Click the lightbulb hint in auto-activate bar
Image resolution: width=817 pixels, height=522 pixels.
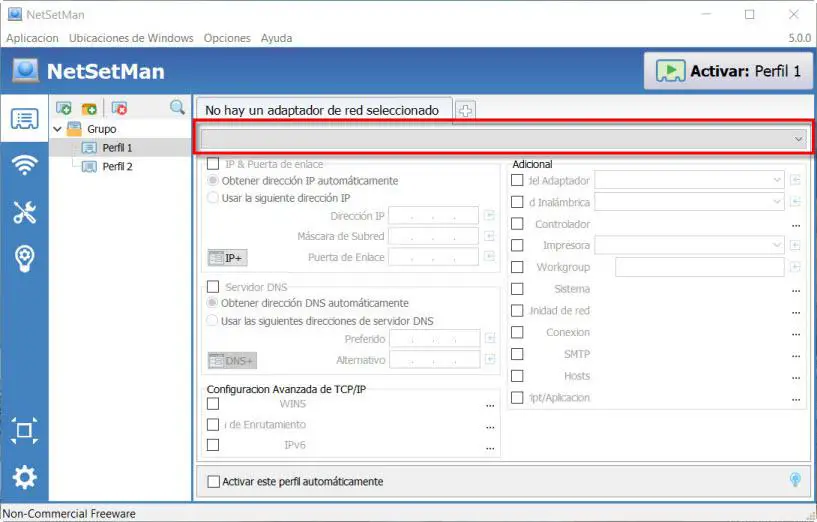pos(795,479)
